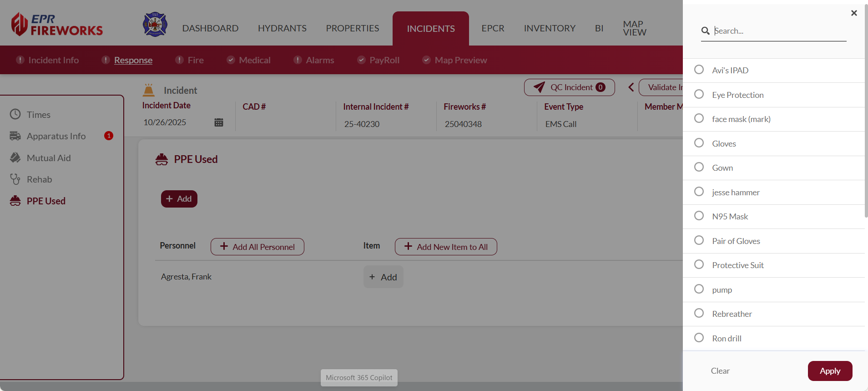868x391 pixels.
Task: Click the EPR Fireworks logo
Action: coord(57,25)
